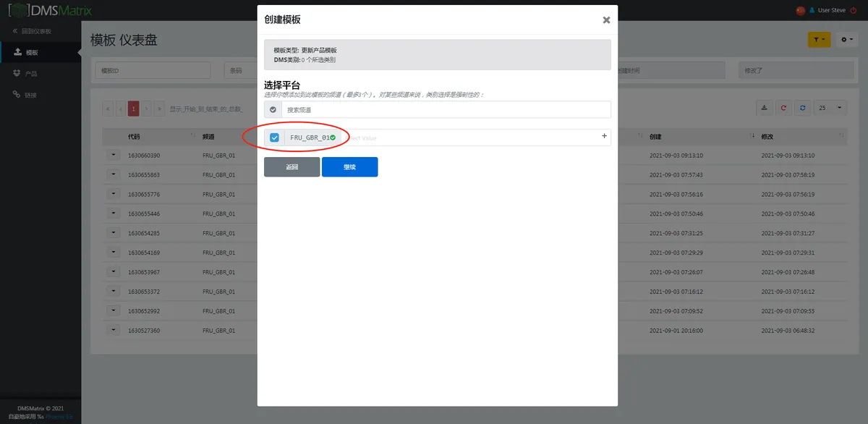Viewport: 868px width, 424px height.
Task: Go to first page with double-left arrow
Action: pos(109,109)
